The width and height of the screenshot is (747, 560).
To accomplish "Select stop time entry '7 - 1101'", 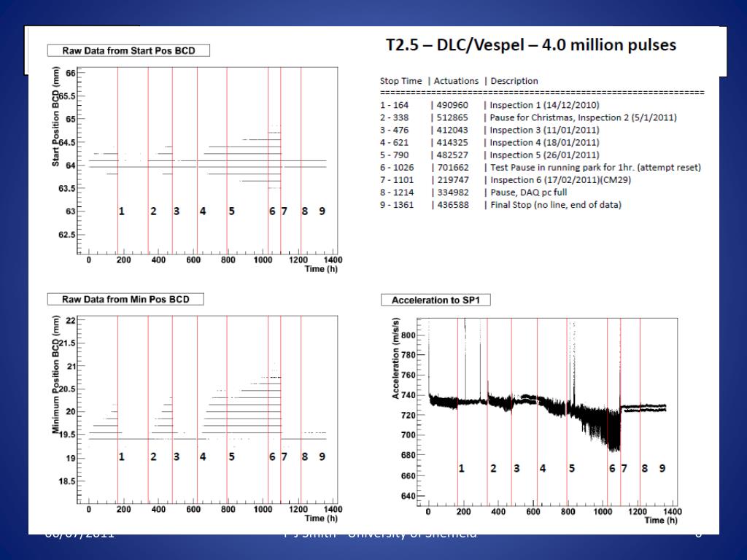I will (x=397, y=180).
